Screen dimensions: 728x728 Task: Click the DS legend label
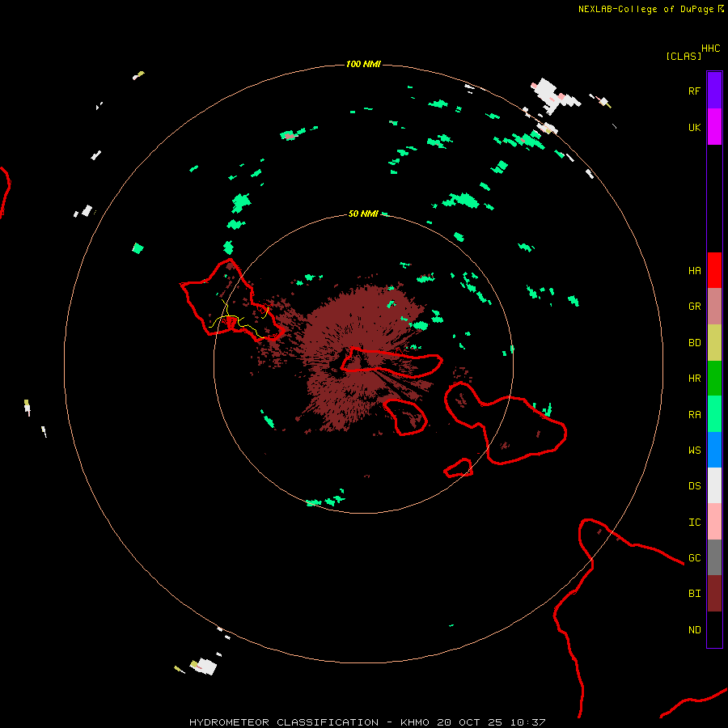pos(694,486)
